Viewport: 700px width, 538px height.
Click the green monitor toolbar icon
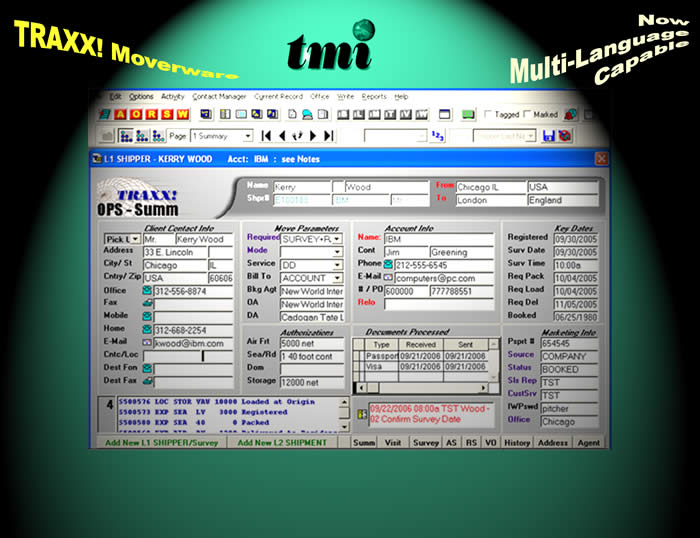point(468,114)
